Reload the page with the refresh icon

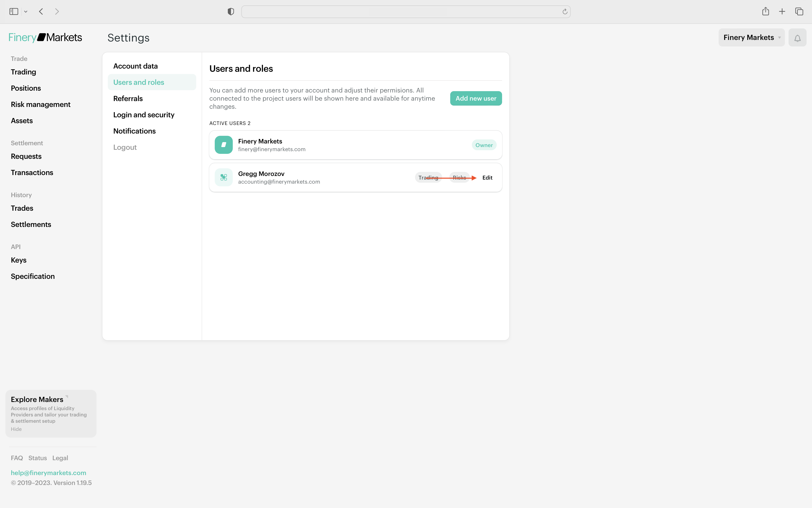pos(565,12)
